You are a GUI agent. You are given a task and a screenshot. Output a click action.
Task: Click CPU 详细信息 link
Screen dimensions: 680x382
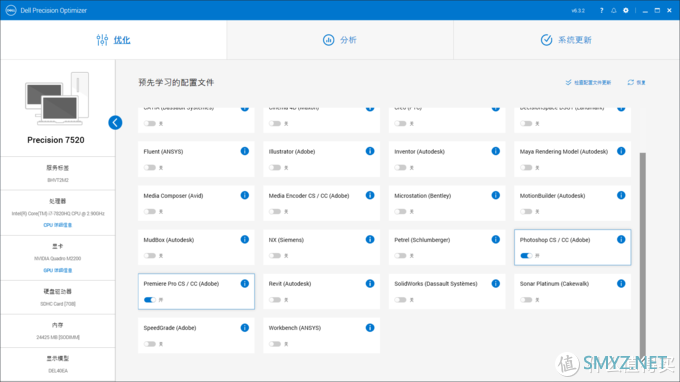58,225
